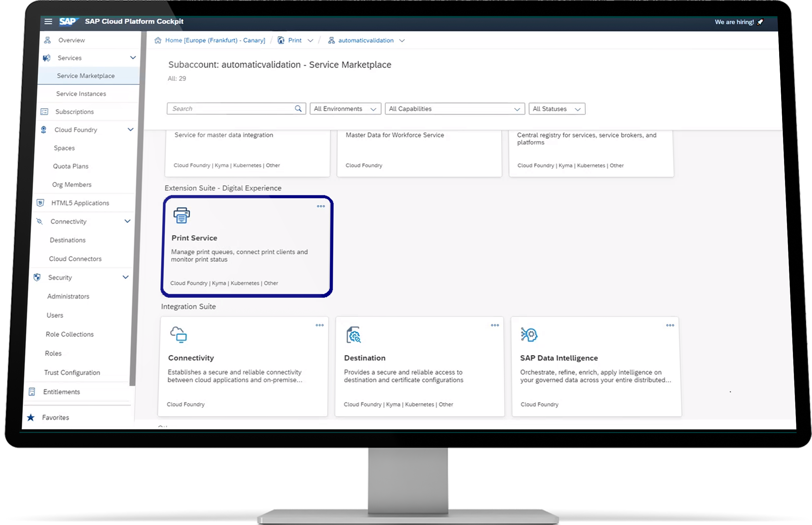Open the All Statuses dropdown
Viewport: 812px width, 525px height.
point(556,109)
